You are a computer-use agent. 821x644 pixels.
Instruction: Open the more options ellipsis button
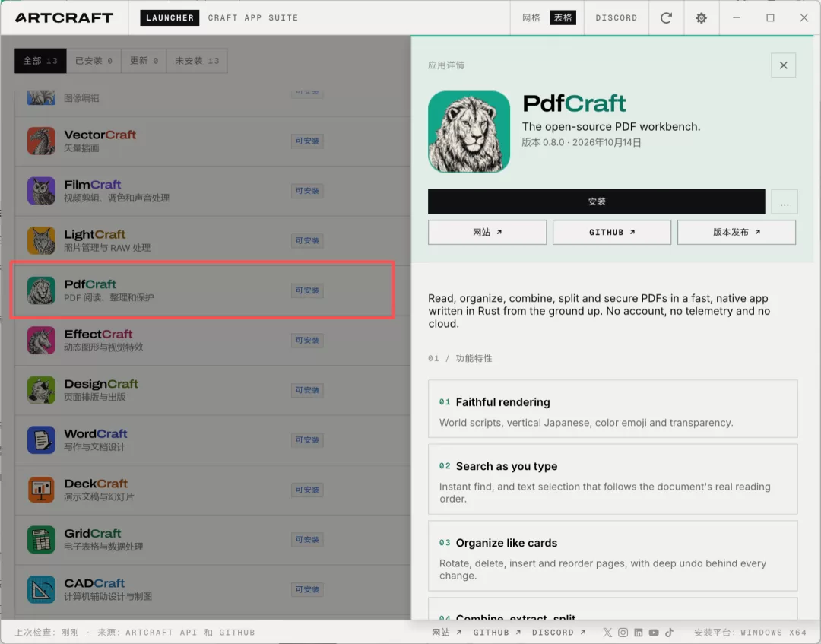[785, 202]
